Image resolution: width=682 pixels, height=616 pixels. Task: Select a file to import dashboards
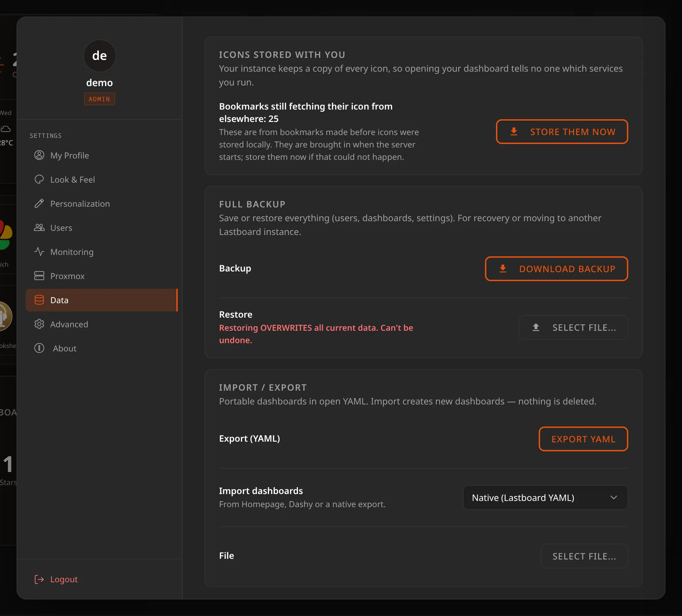[584, 556]
